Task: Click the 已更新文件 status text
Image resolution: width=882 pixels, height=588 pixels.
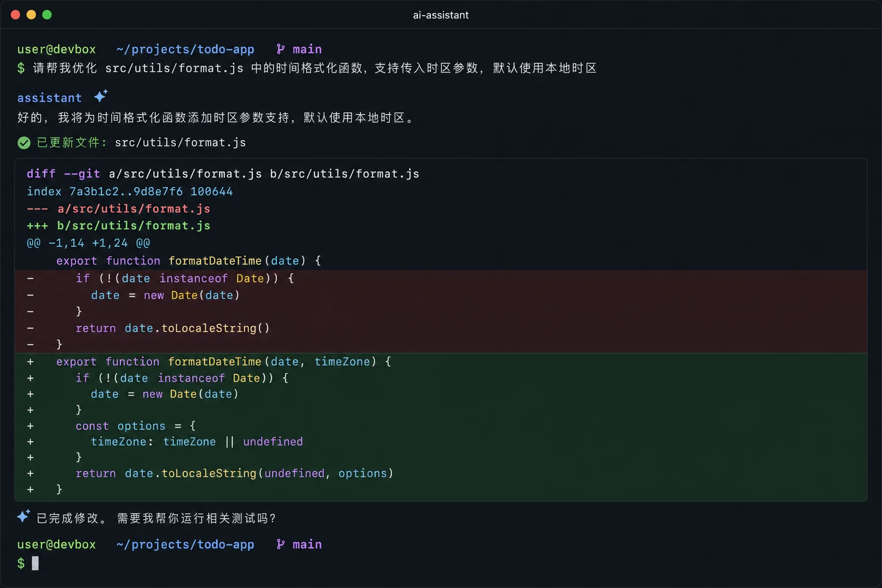Action: (x=72, y=142)
